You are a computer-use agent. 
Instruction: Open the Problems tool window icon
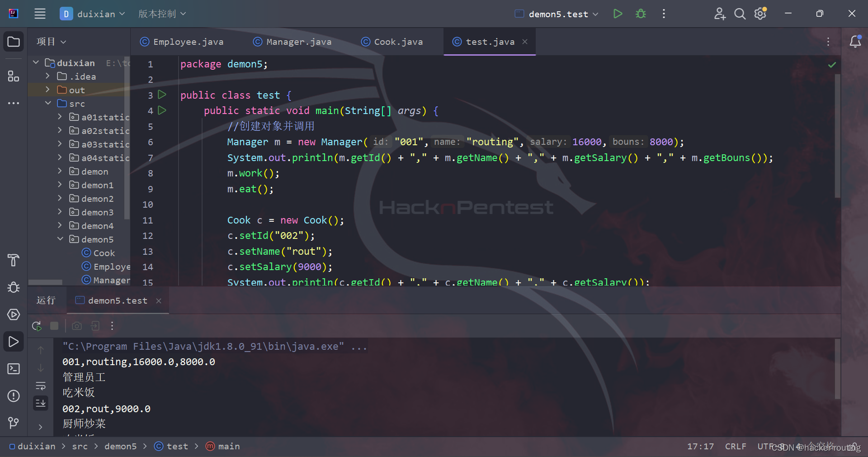(x=13, y=396)
